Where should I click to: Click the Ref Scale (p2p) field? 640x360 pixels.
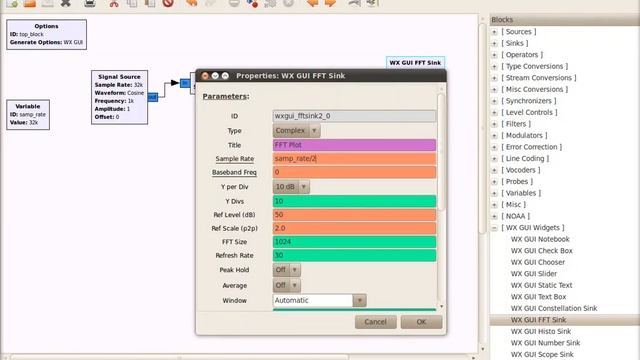pos(354,228)
